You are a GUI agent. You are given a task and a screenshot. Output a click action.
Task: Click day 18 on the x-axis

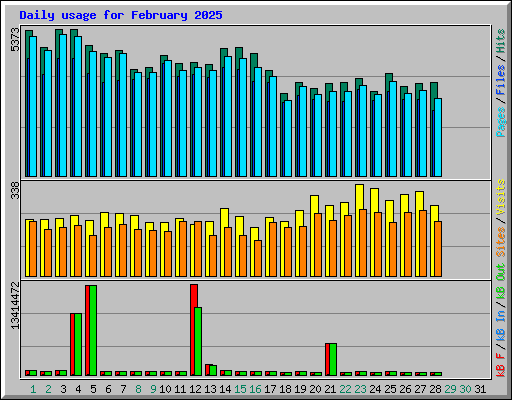tap(285, 389)
